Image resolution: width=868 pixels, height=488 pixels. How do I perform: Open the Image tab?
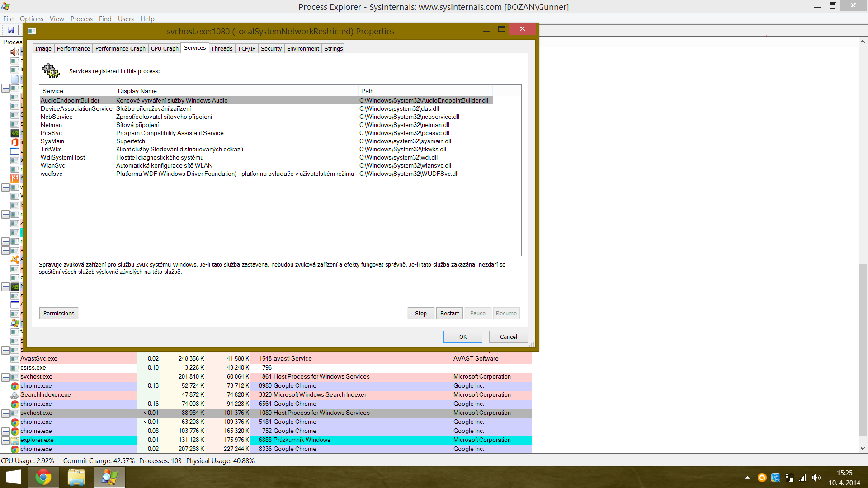click(x=43, y=48)
